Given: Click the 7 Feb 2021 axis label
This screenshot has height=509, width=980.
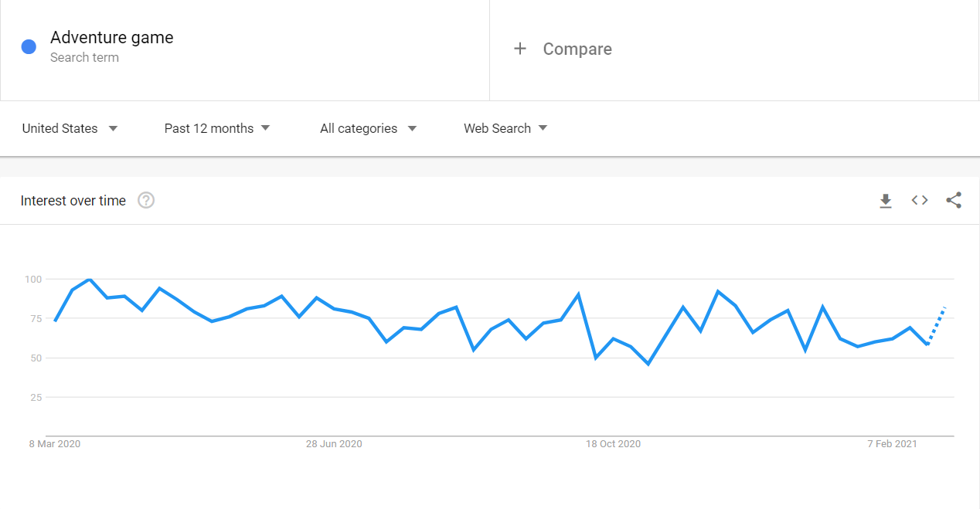Looking at the screenshot, I should tap(892, 444).
